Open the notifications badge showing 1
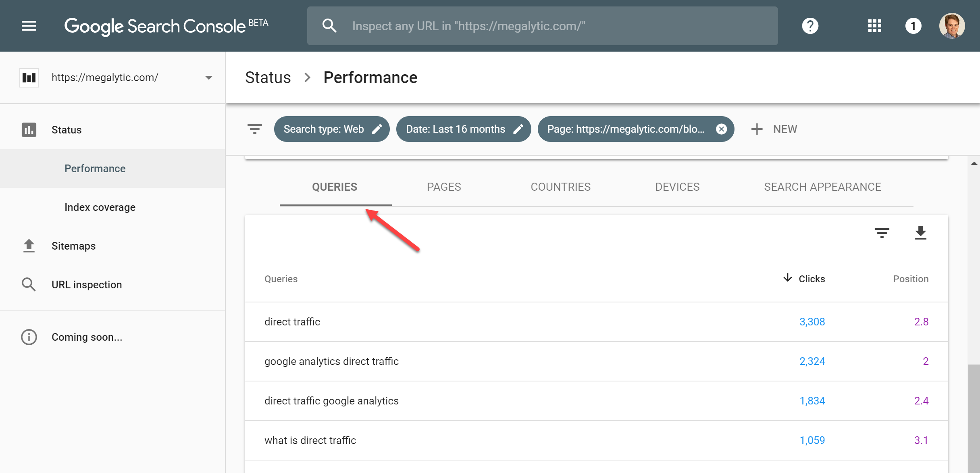Screen dimensions: 980x473 [913, 26]
